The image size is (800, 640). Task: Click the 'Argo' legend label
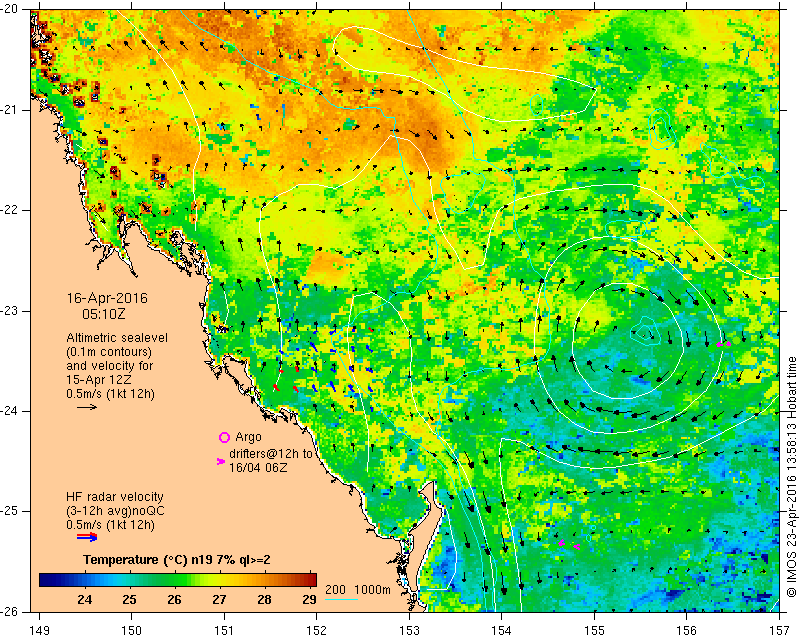click(x=248, y=437)
